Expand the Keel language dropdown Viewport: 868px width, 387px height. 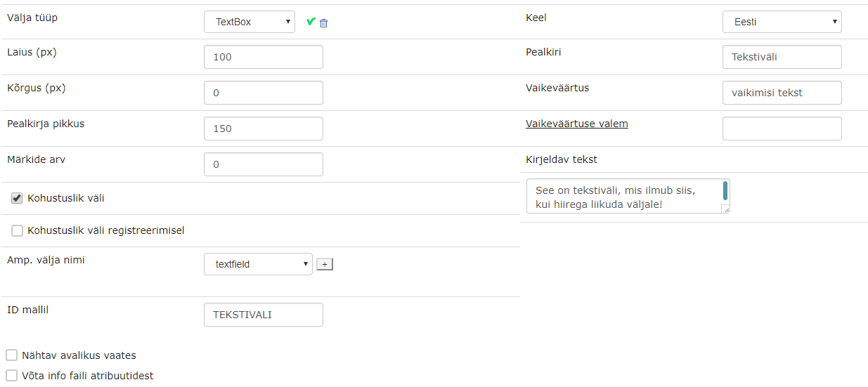click(x=782, y=22)
